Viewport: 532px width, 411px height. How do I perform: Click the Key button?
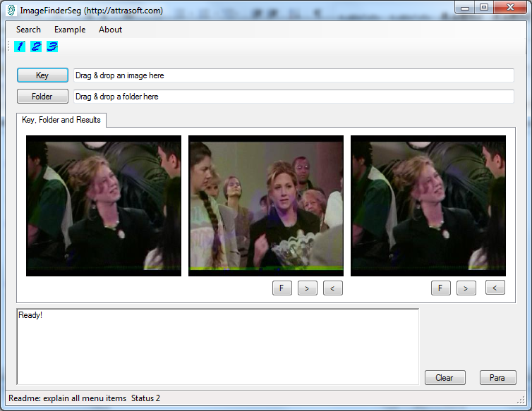click(x=42, y=75)
